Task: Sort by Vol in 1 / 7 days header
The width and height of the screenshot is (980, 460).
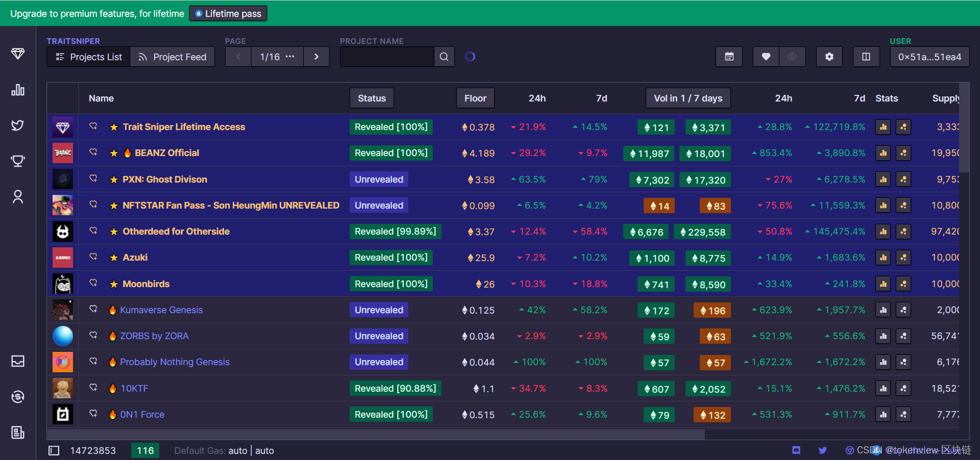Action: coord(688,98)
